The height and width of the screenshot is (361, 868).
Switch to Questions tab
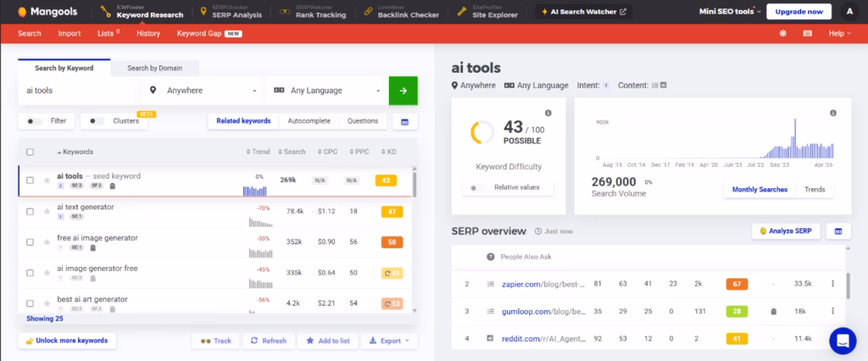click(363, 121)
